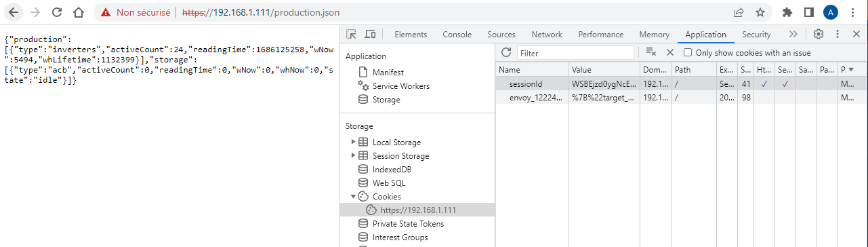This screenshot has height=247, width=868.
Task: Switch to the Performance tab
Action: (x=601, y=35)
